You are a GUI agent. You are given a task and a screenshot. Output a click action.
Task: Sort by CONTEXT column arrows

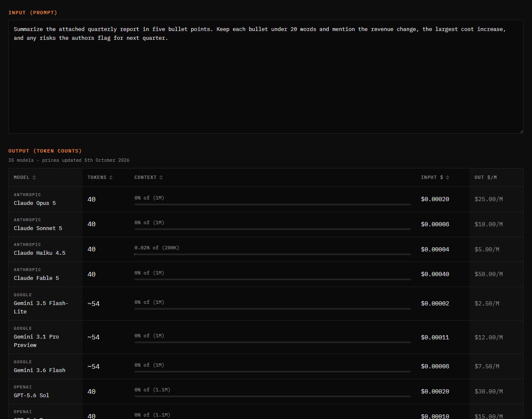tap(161, 178)
